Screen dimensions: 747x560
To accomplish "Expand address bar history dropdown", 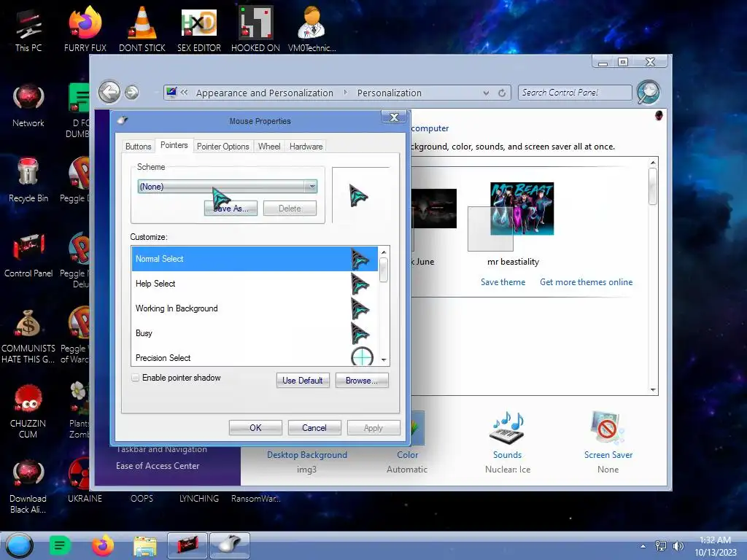I will coord(485,93).
